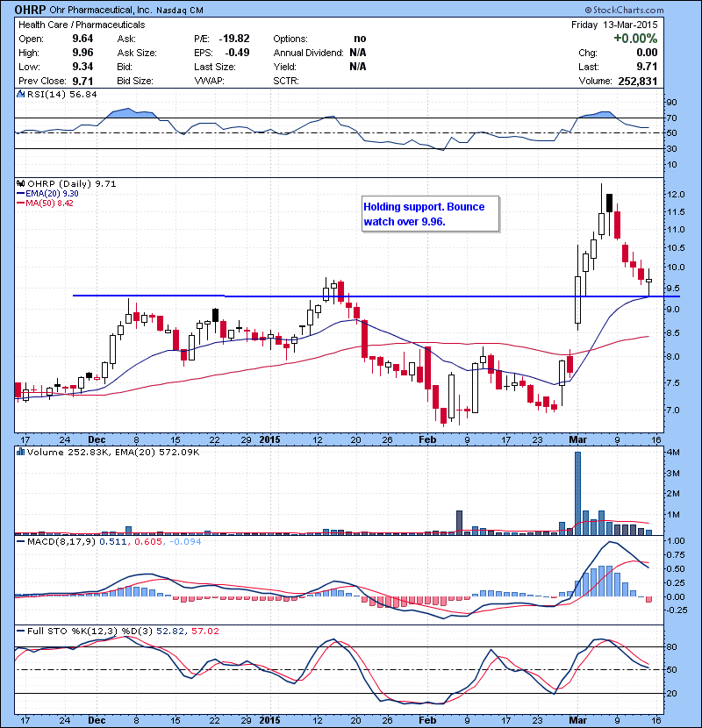Click the RSI(14) 56.84 indicator label

point(61,94)
